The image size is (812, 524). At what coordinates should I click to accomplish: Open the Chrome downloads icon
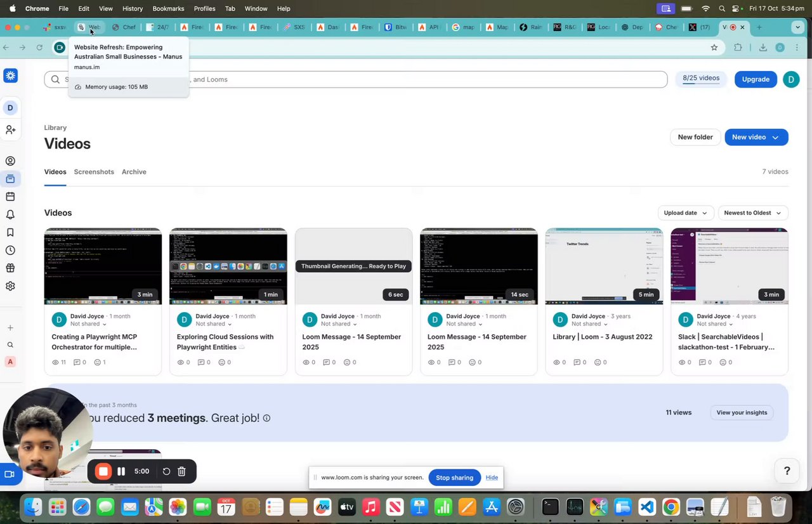tap(763, 48)
